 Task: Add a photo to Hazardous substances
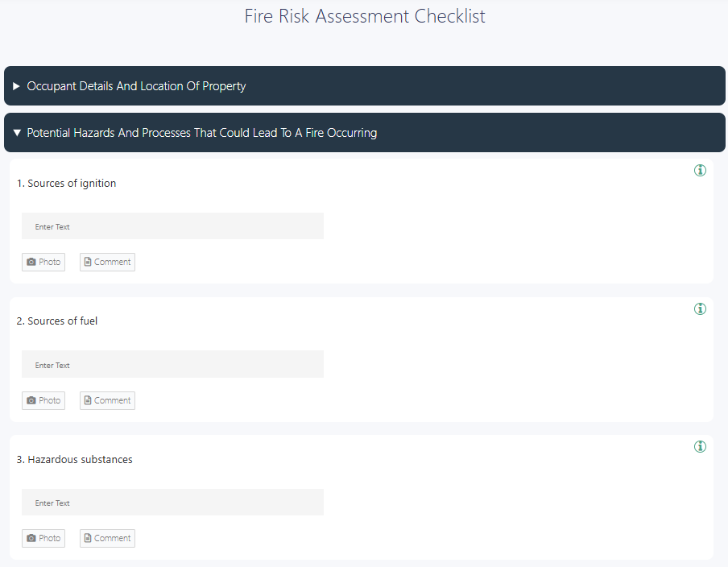coord(43,538)
